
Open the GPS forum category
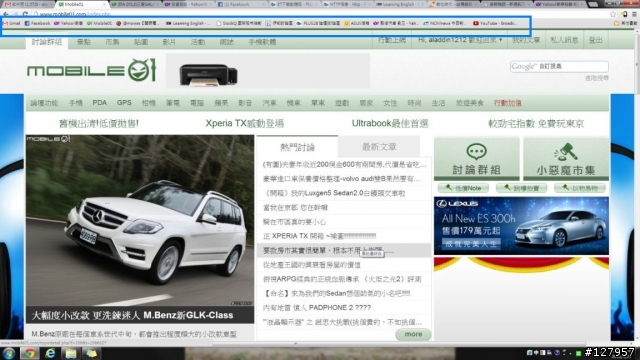(124, 103)
